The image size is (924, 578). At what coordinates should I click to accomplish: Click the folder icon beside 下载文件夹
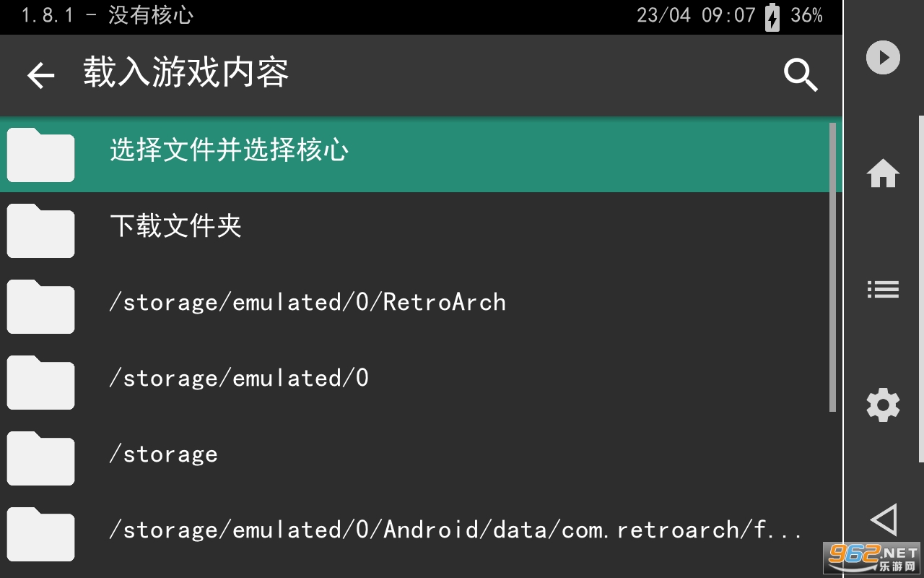point(41,230)
